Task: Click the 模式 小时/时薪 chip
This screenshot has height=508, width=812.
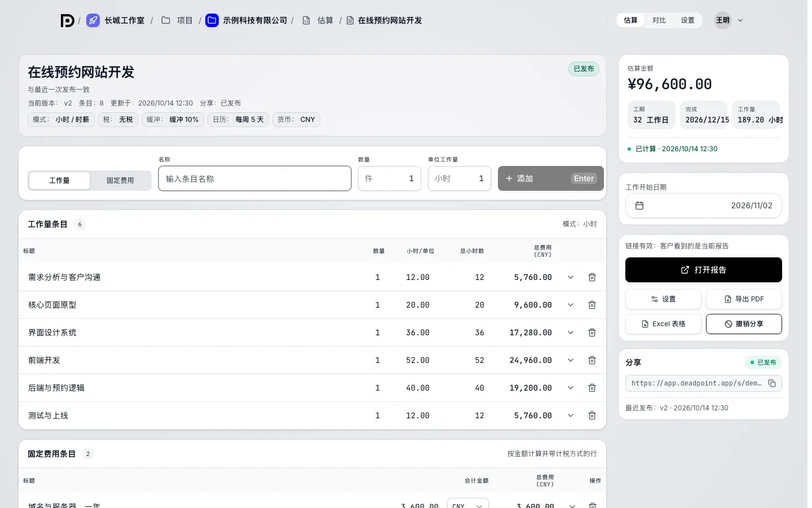Action: pyautogui.click(x=61, y=120)
